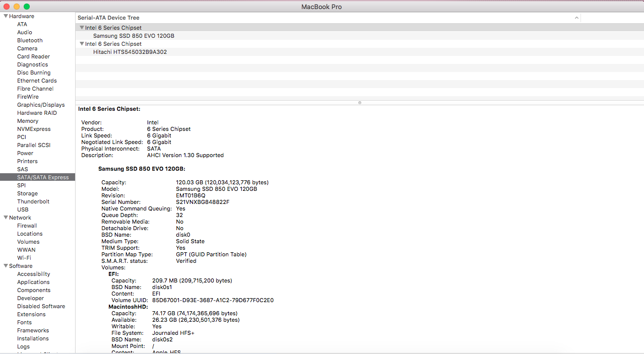
Task: View the Disabled Software list
Action: pos(41,306)
